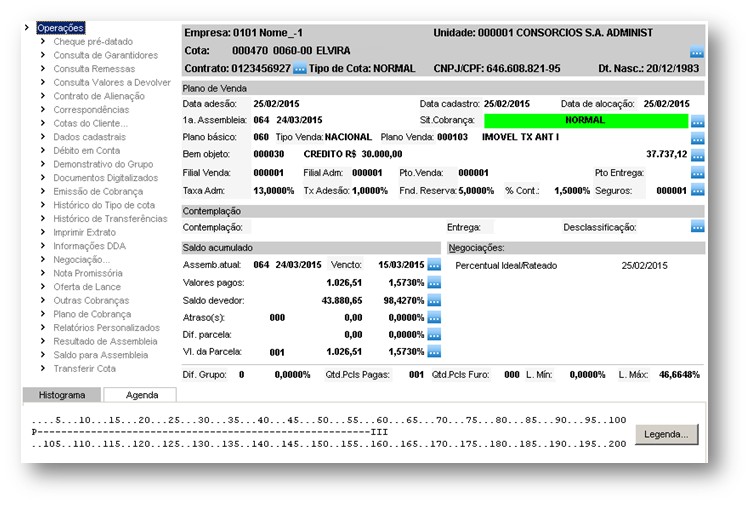
Task: Click the Contemplação date field
Action: tap(346, 227)
